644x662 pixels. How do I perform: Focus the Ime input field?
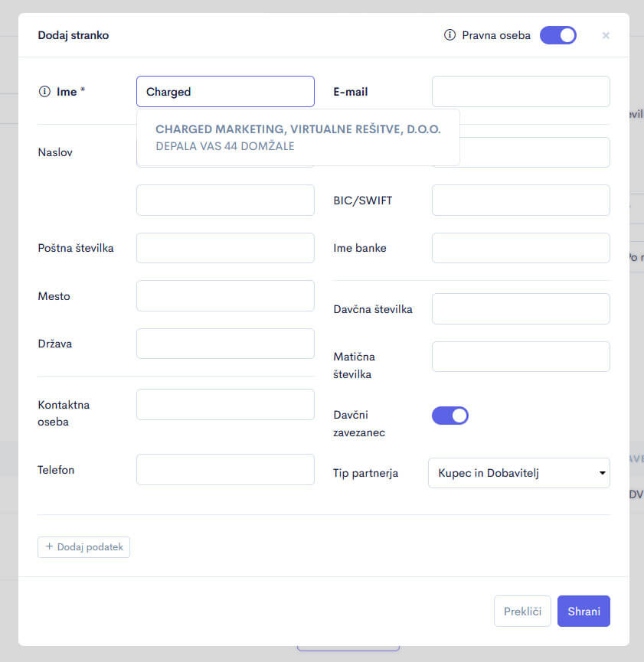tap(225, 92)
